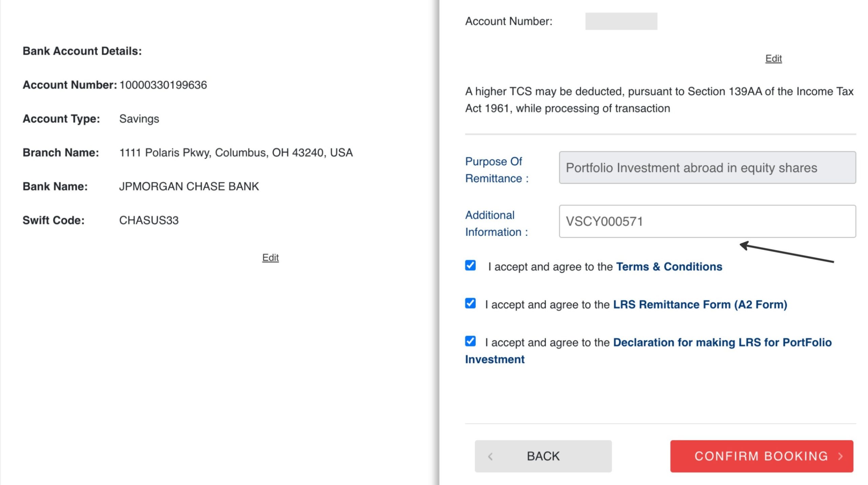
Task: Click Edit under Bank Account Details
Action: tap(270, 258)
